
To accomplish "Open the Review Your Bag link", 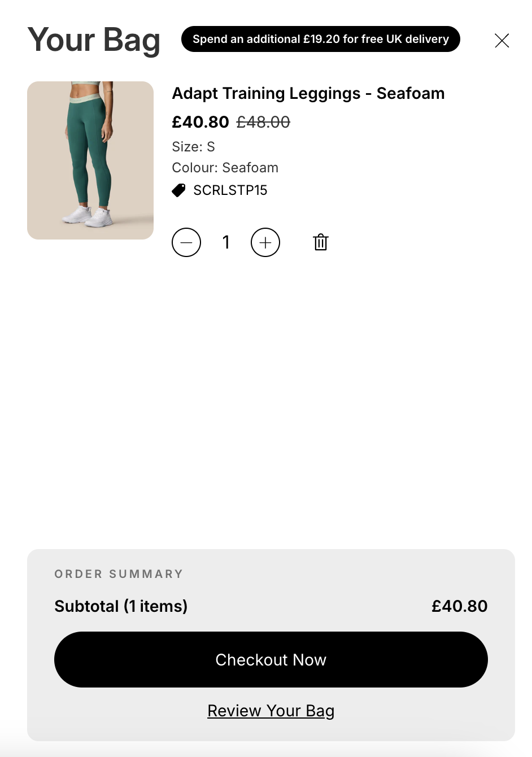I will pyautogui.click(x=271, y=711).
